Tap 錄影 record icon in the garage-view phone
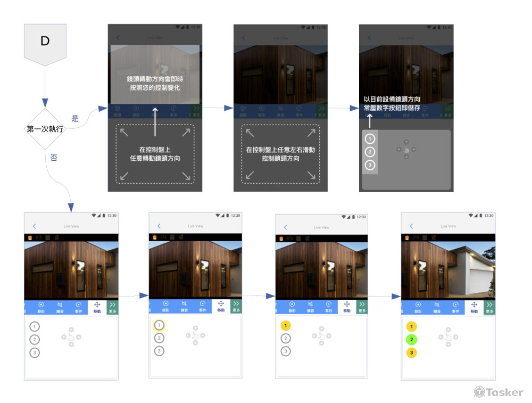This screenshot has height=403, width=532. (x=418, y=308)
